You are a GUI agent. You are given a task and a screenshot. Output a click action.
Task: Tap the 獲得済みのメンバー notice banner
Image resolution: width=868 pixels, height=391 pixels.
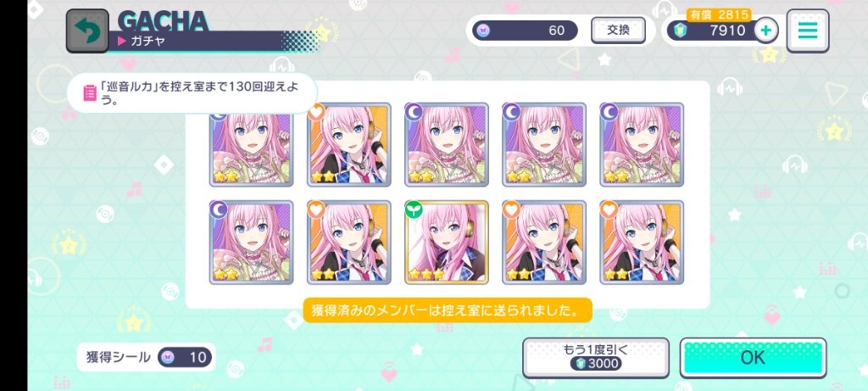(x=448, y=310)
